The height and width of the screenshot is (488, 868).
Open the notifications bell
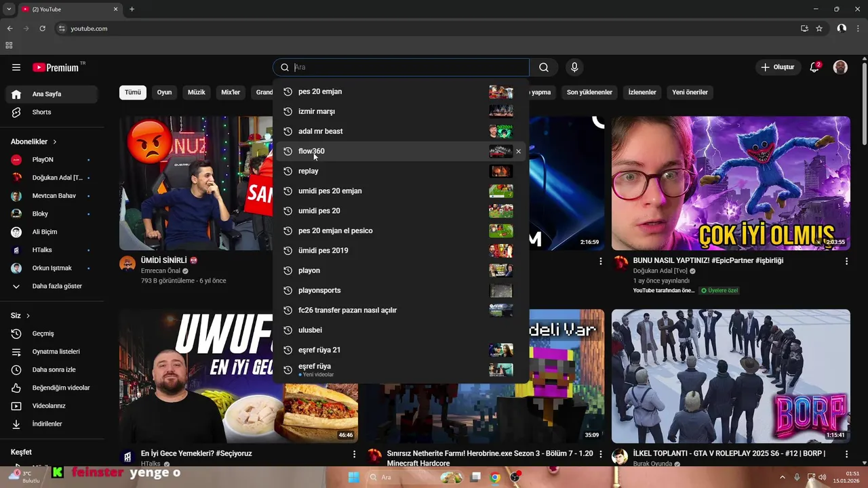pyautogui.click(x=815, y=67)
